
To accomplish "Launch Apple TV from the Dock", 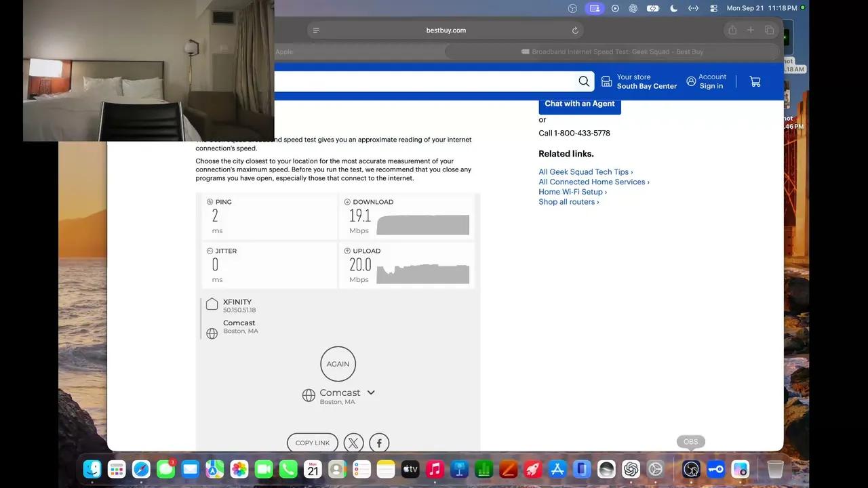I will pos(410,469).
